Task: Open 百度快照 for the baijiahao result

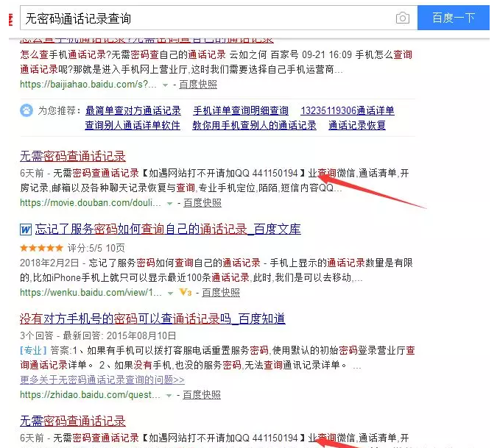Action: coord(198,84)
